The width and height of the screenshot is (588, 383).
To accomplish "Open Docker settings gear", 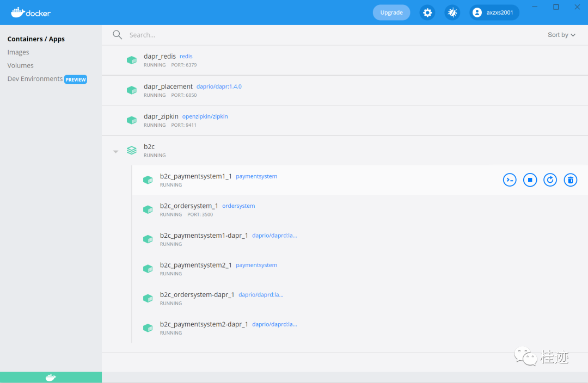I will tap(427, 13).
